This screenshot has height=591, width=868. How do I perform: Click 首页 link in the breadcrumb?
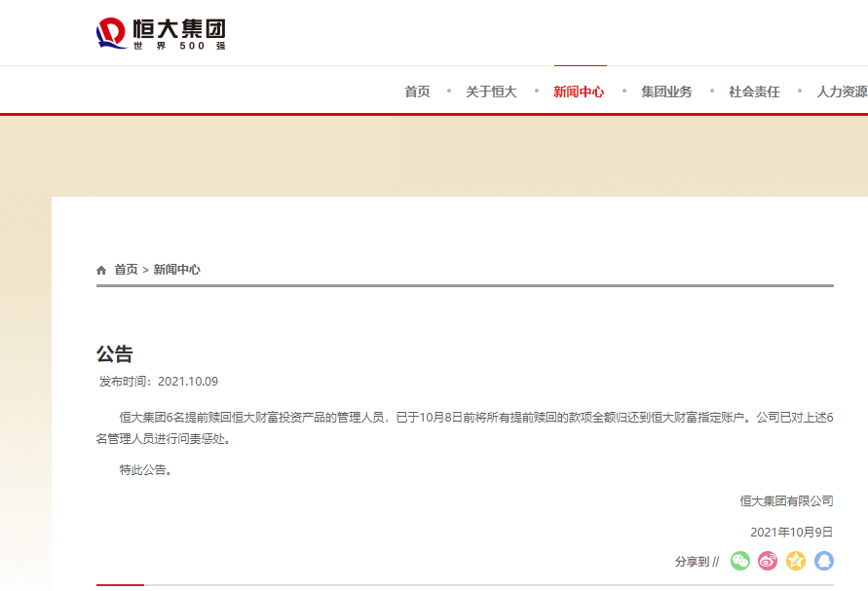click(x=126, y=270)
